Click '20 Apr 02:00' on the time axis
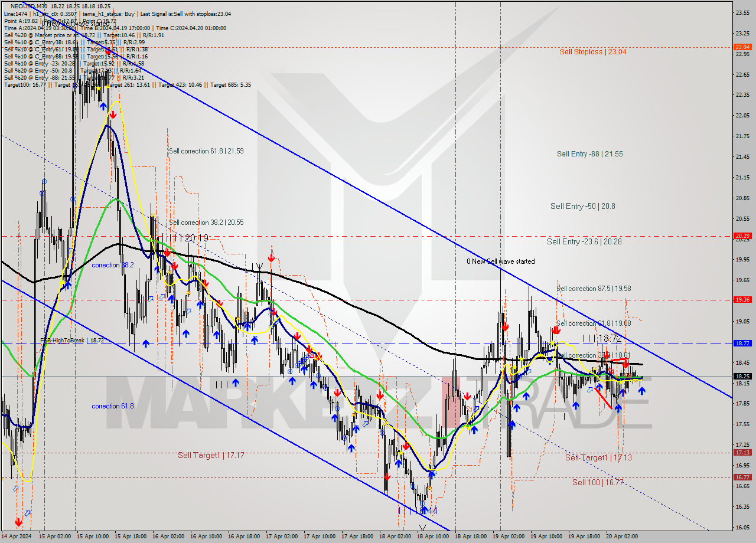 (x=621, y=537)
